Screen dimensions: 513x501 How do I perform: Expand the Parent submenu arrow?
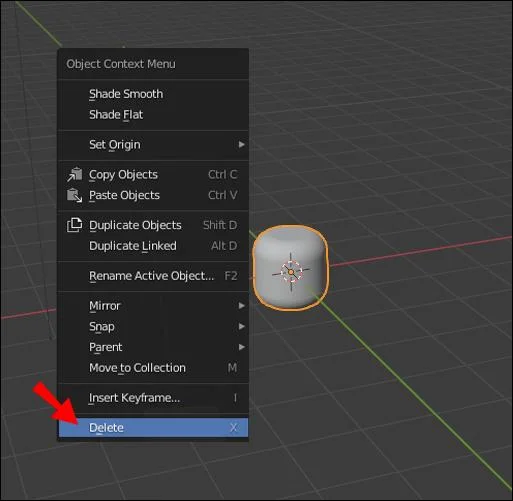(x=242, y=347)
